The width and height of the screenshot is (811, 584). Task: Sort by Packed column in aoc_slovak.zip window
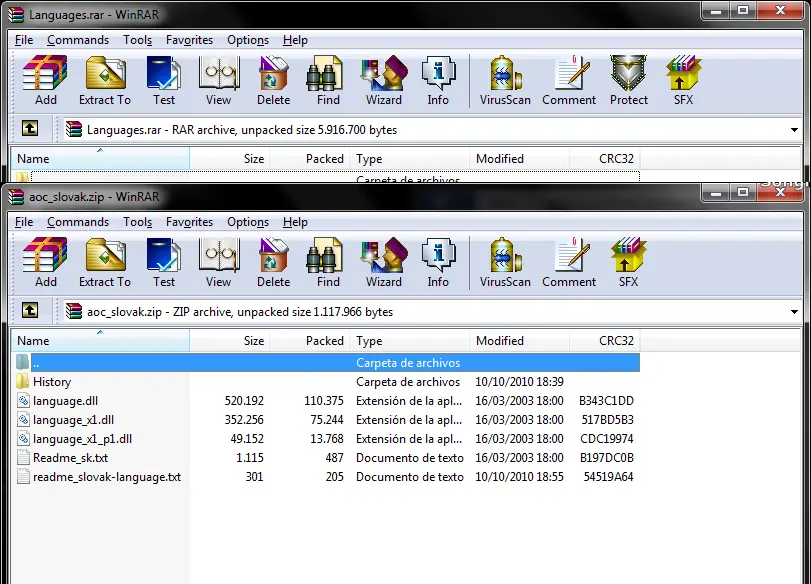pos(309,341)
